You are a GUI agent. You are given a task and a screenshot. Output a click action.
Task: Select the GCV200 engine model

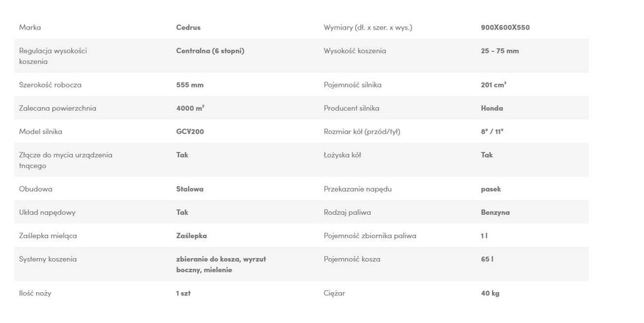pos(190,132)
